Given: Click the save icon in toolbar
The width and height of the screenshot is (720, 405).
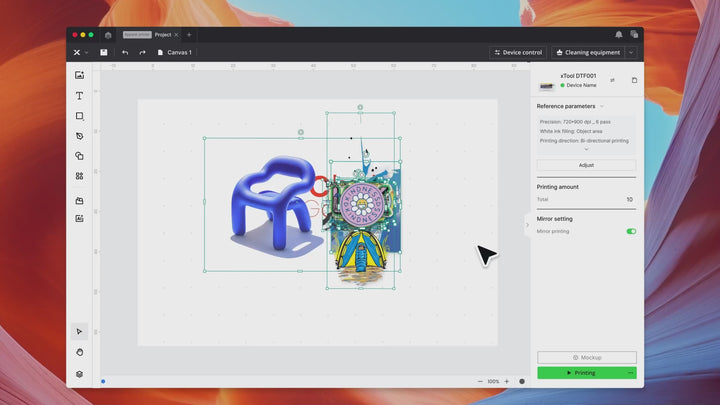Looking at the screenshot, I should (x=104, y=52).
